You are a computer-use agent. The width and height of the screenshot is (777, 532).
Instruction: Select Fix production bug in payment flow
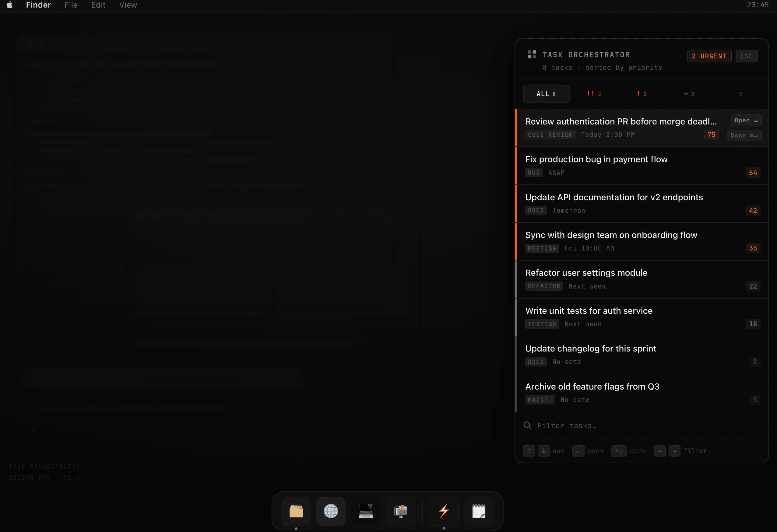tap(642, 166)
